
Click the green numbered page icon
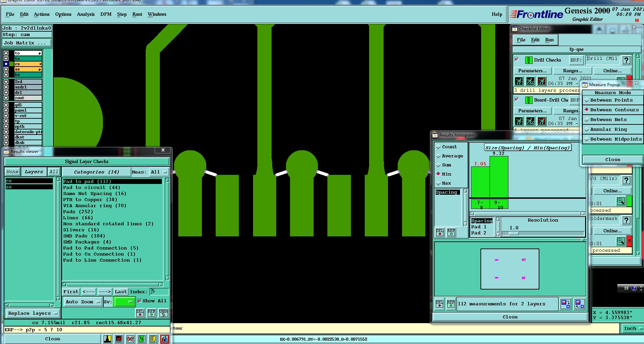[x=141, y=339]
